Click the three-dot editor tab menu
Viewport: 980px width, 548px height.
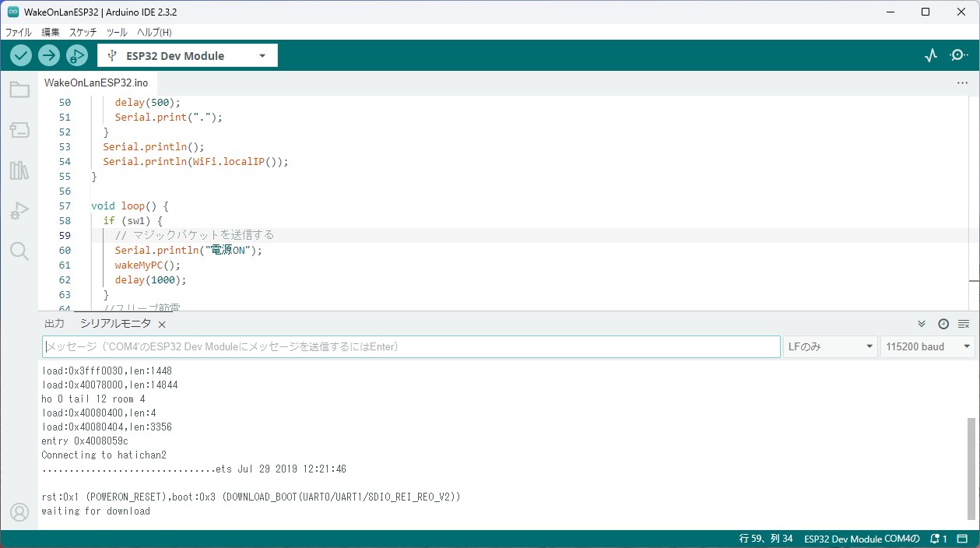coord(963,83)
